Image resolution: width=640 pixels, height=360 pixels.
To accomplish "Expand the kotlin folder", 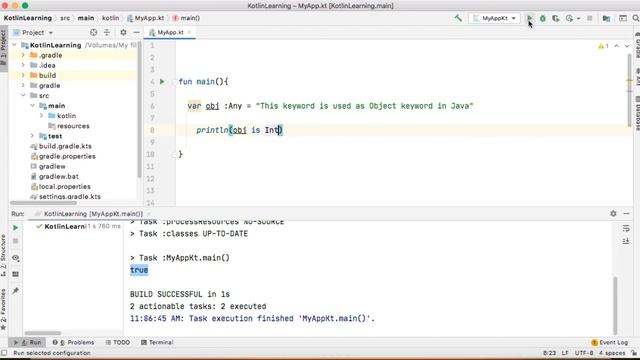I will tap(42, 116).
